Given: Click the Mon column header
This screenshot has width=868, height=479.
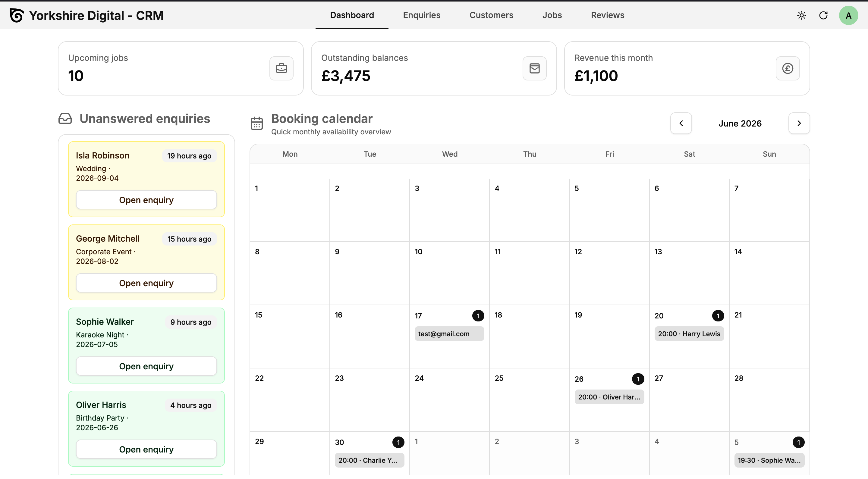Looking at the screenshot, I should [290, 154].
